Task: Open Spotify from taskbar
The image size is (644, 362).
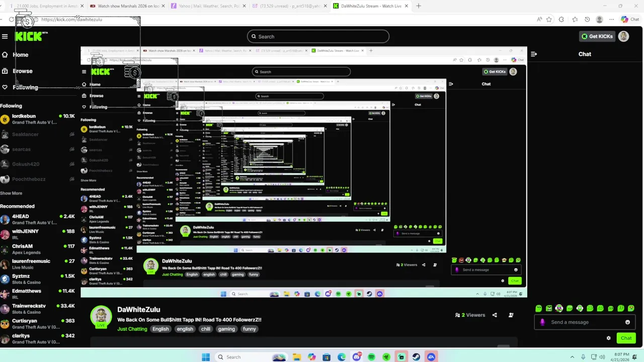Action: 371,357
